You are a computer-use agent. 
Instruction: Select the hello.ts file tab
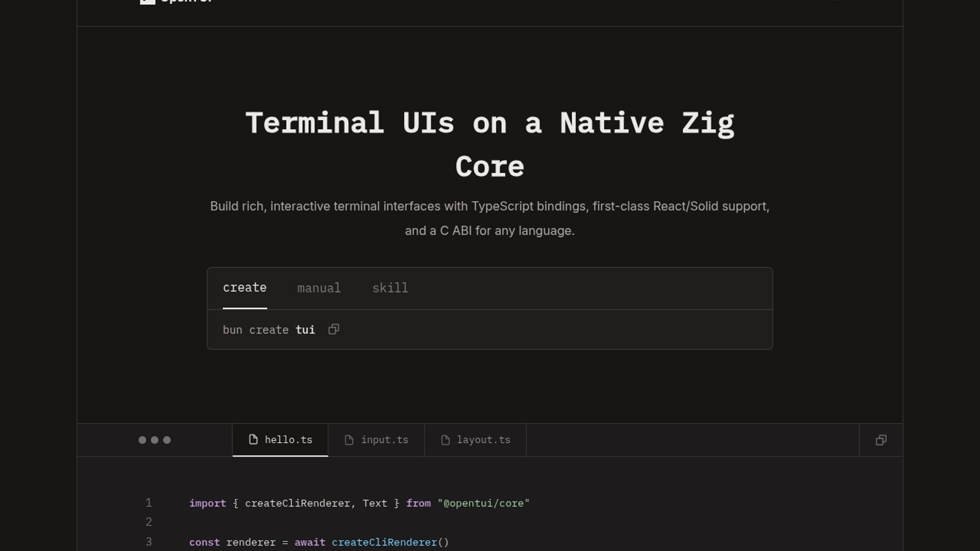tap(288, 440)
